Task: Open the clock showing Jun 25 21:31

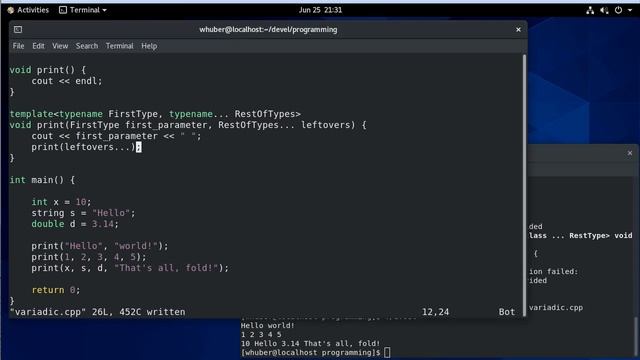Action: pyautogui.click(x=320, y=10)
